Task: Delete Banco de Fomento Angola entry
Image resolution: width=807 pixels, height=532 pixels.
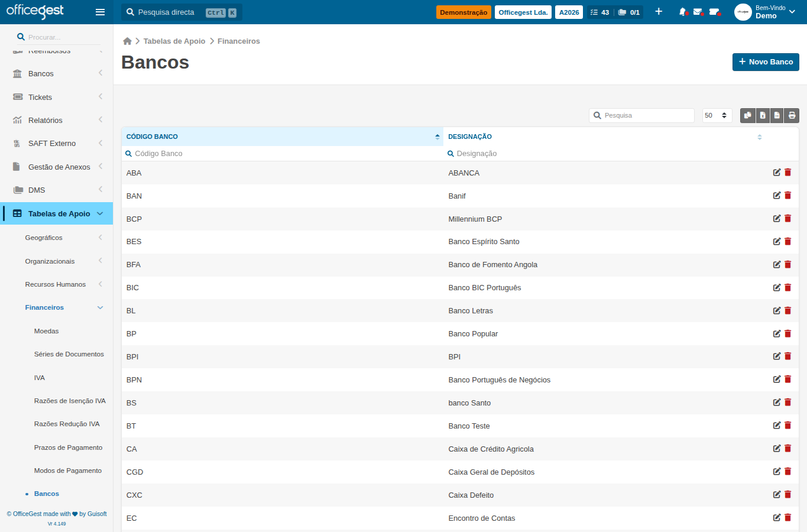Action: pos(787,264)
